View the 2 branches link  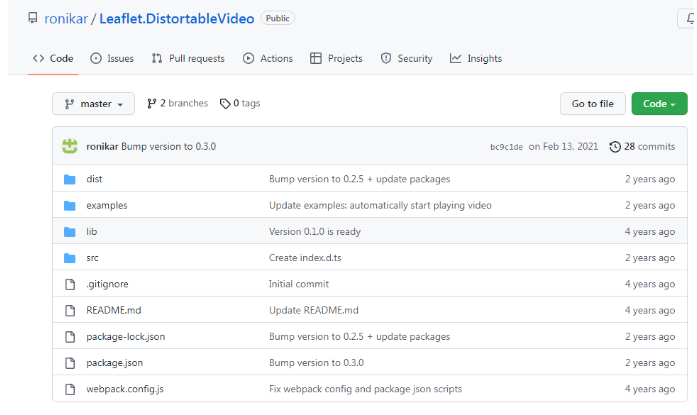tap(177, 104)
